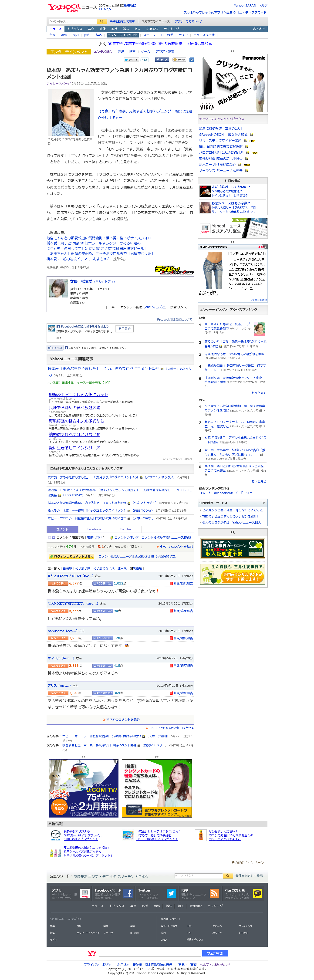Click the bottom Y! logo by web search
This screenshot has width=314, height=980.
(91, 953)
